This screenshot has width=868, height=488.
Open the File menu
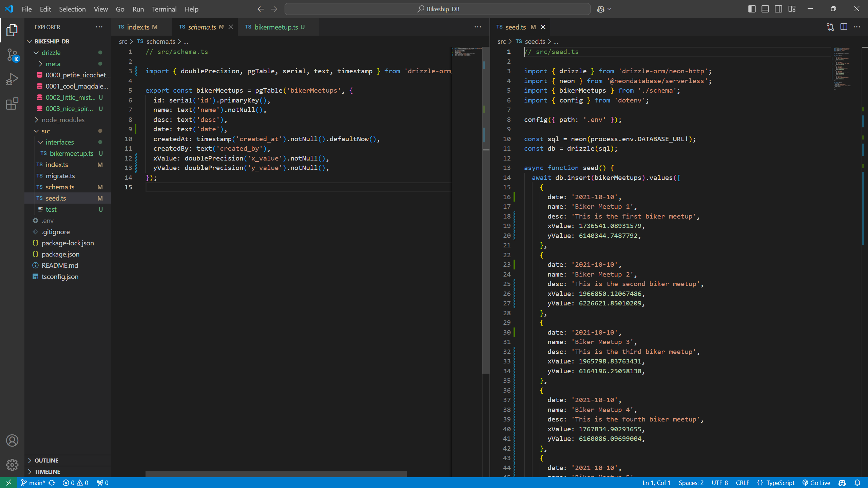pos(27,9)
